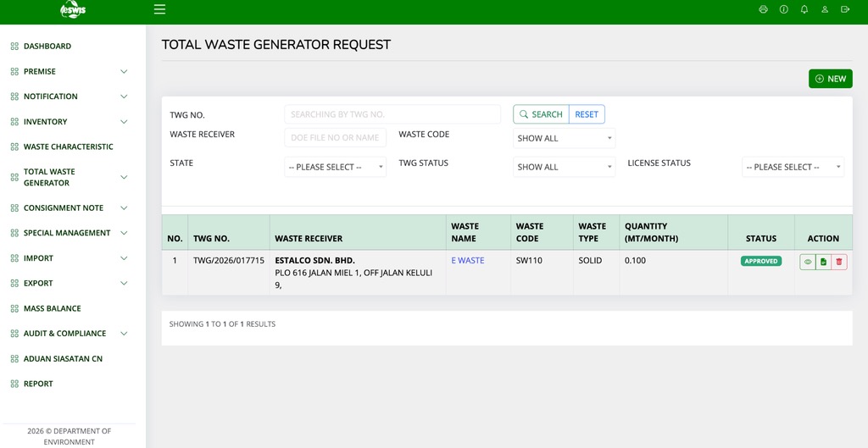The image size is (868, 448).
Task: Click the SW110 waste code cell
Action: (x=528, y=261)
